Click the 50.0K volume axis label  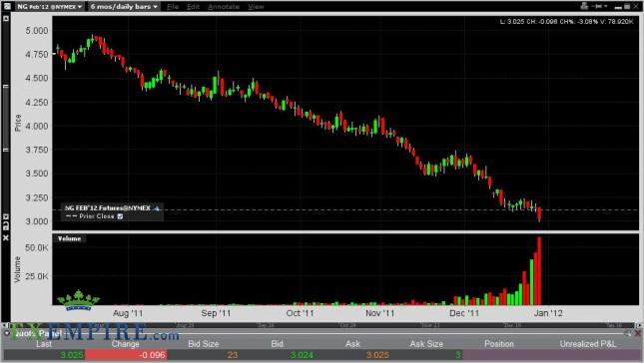pos(36,247)
